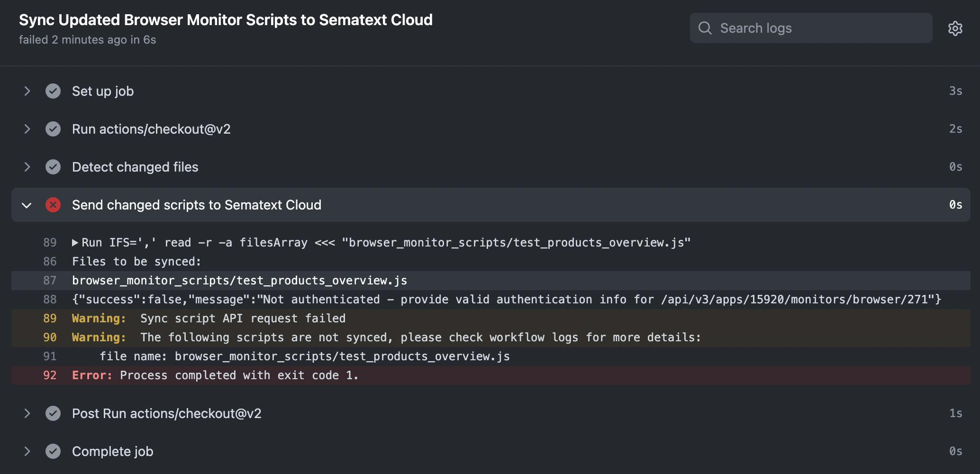Collapse the Send changed scripts step
Image resolution: width=980 pixels, height=474 pixels.
27,205
